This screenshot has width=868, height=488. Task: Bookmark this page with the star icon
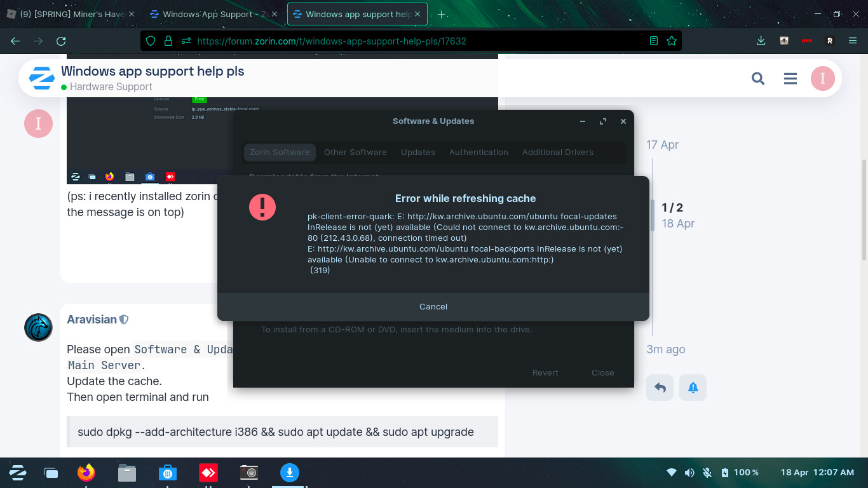coord(672,41)
